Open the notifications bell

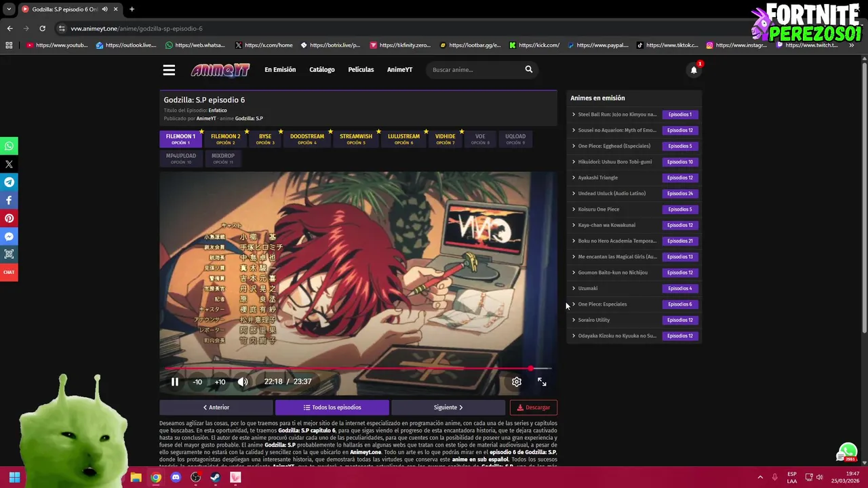click(x=694, y=70)
